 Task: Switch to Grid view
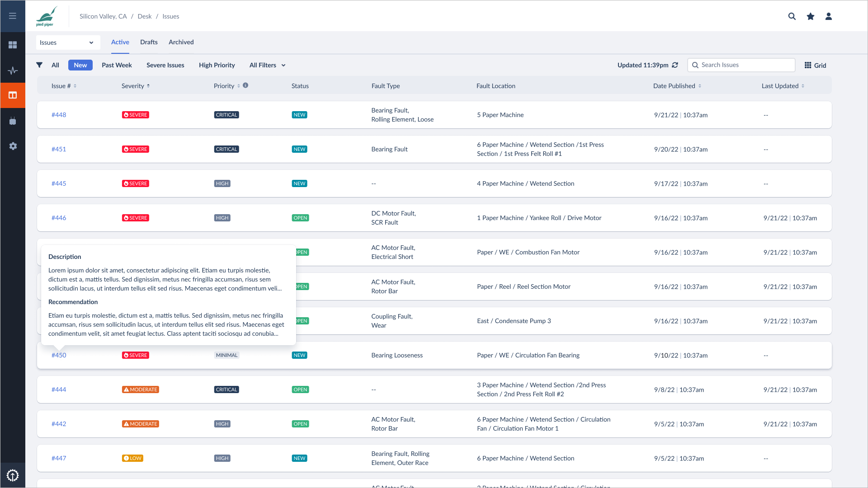pyautogui.click(x=816, y=66)
